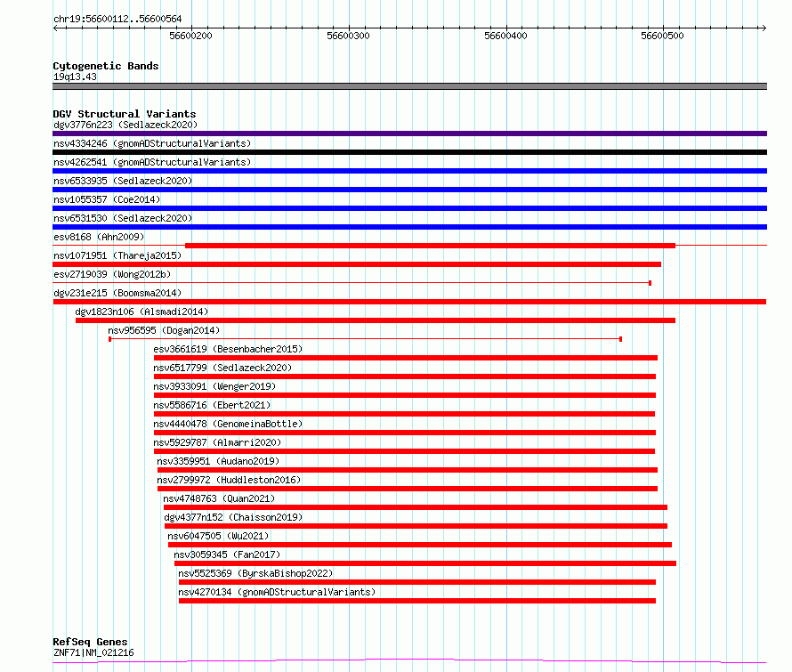792x672 pixels.
Task: Click the gray 19q13.43 cytoband bar
Action: tap(409, 86)
